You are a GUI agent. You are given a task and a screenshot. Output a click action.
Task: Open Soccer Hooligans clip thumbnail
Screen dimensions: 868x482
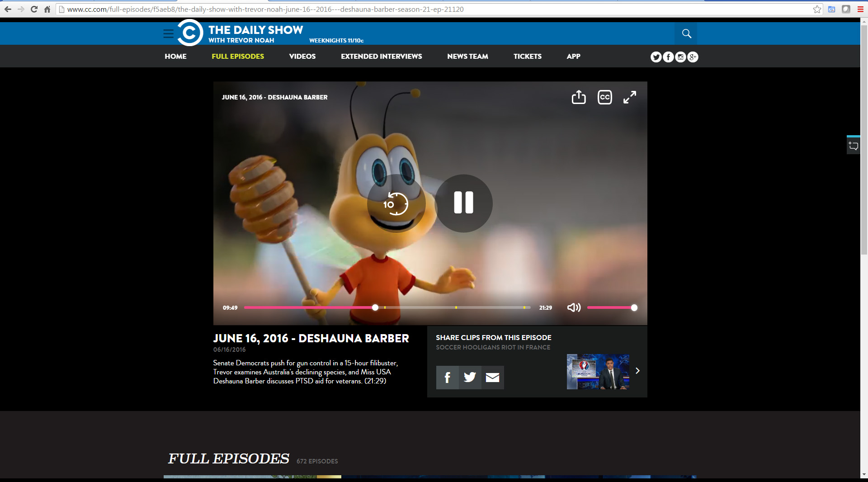598,372
